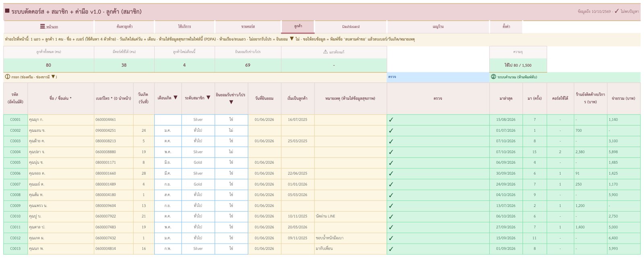Click the check mark in row C0010
The width and height of the screenshot is (644, 258).
point(391,216)
